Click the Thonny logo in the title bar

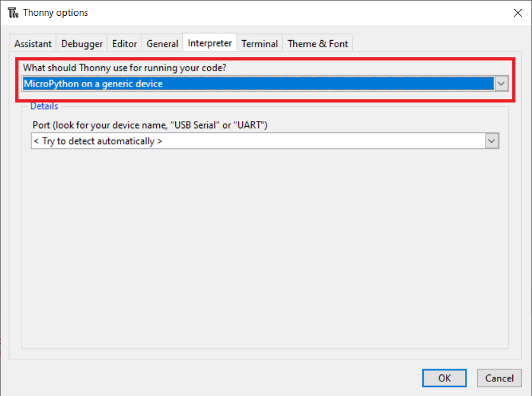[x=13, y=13]
